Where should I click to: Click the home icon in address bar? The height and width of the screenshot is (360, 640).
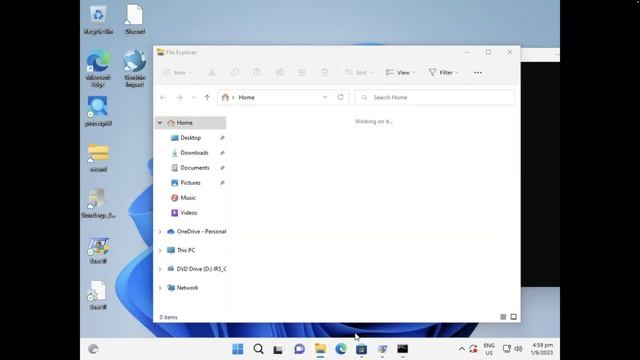pyautogui.click(x=225, y=98)
